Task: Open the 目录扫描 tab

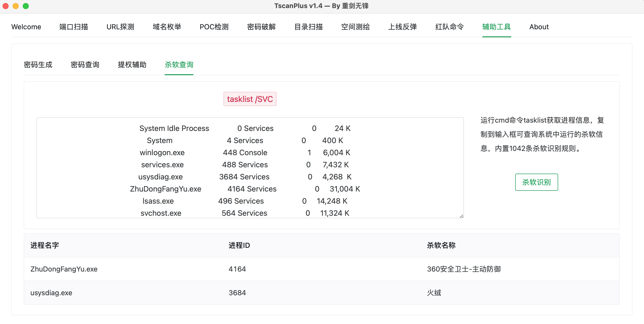Action: (308, 27)
